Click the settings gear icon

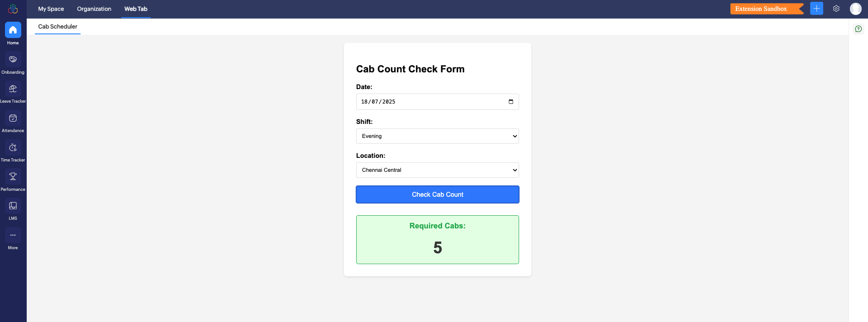[836, 9]
